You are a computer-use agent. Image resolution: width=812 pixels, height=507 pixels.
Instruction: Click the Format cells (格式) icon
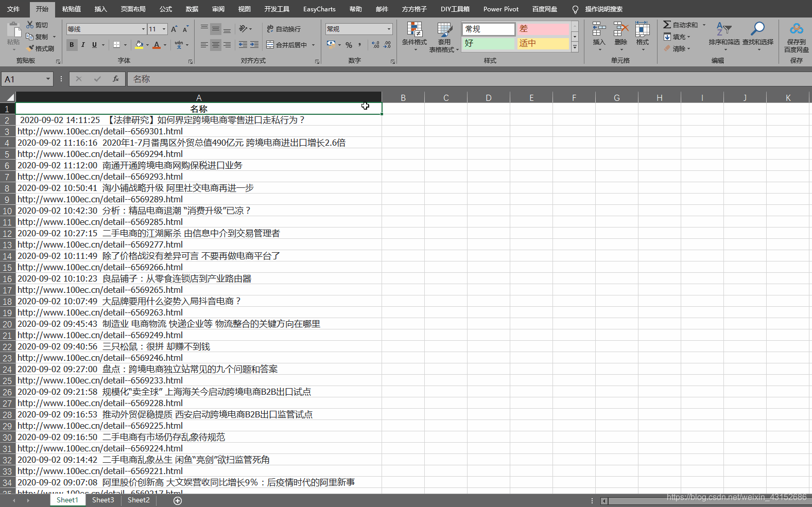point(642,29)
